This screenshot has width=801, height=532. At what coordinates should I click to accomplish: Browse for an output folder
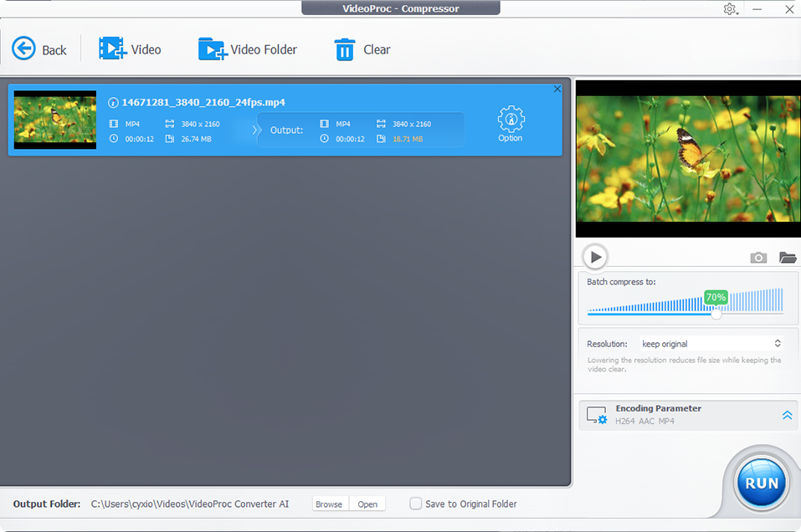[329, 504]
